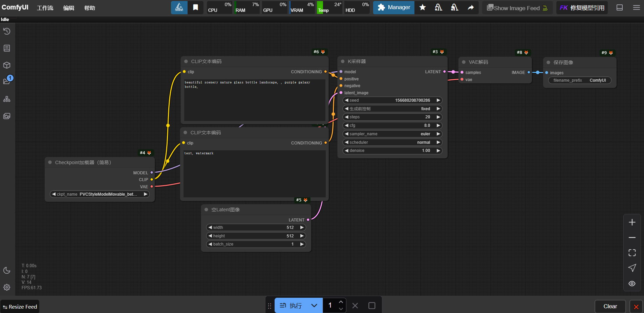Collapse the VAE解码 node dot
Screen dimensions: 644x313
click(464, 62)
